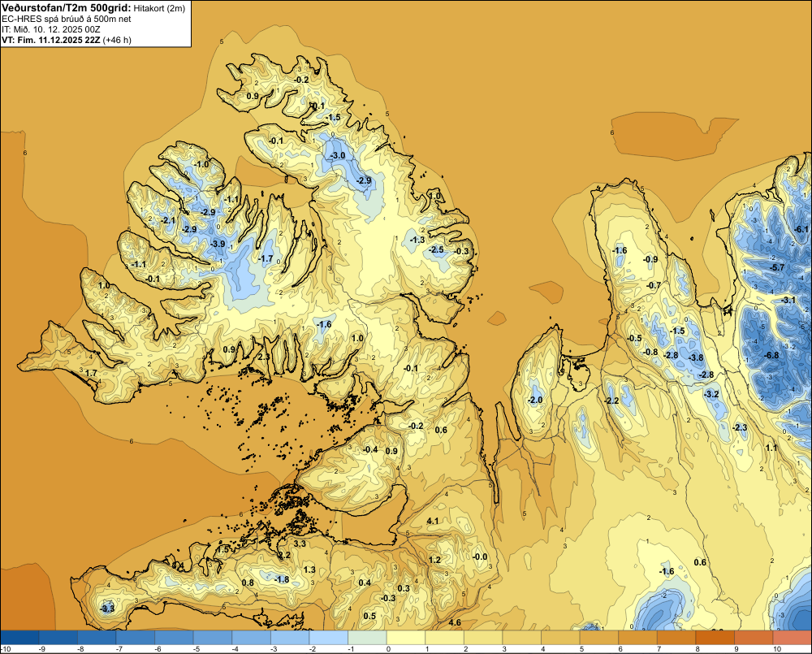Viewport: 812px width, 654px height.
Task: Click the legend swatch between 4 and 5
Action: (x=560, y=637)
